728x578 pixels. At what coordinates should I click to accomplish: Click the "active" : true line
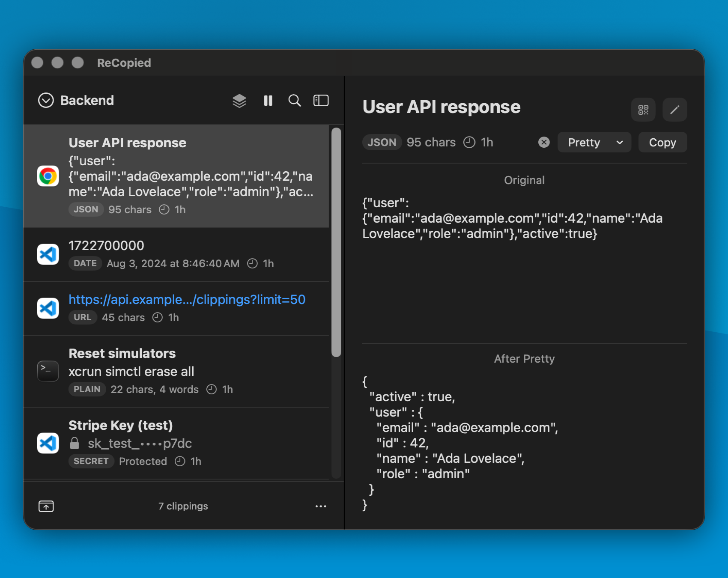412,397
